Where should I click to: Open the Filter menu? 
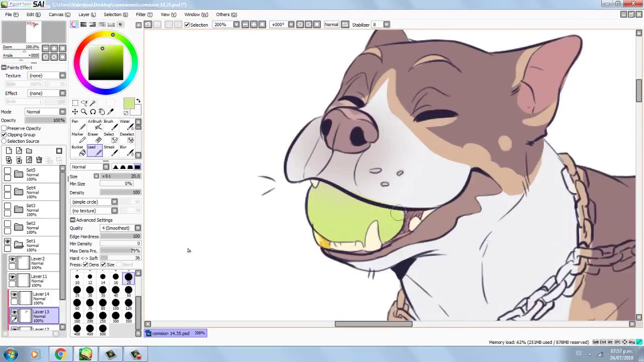pos(144,15)
